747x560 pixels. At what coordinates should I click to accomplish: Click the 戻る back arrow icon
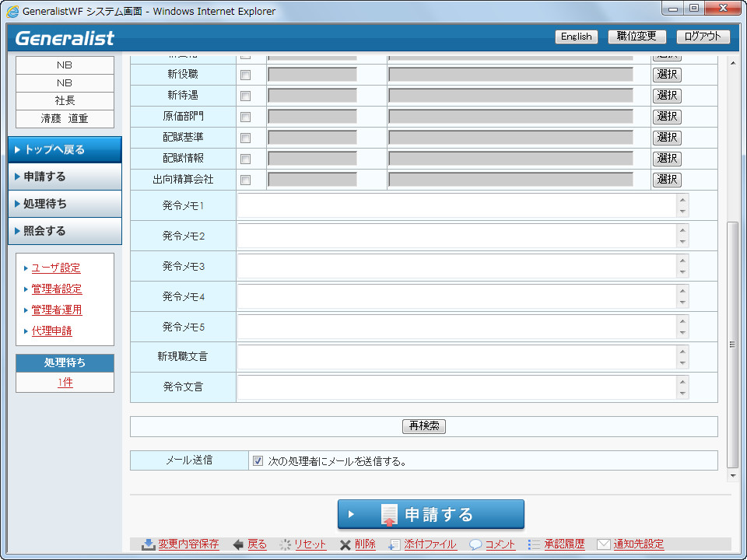[x=238, y=544]
